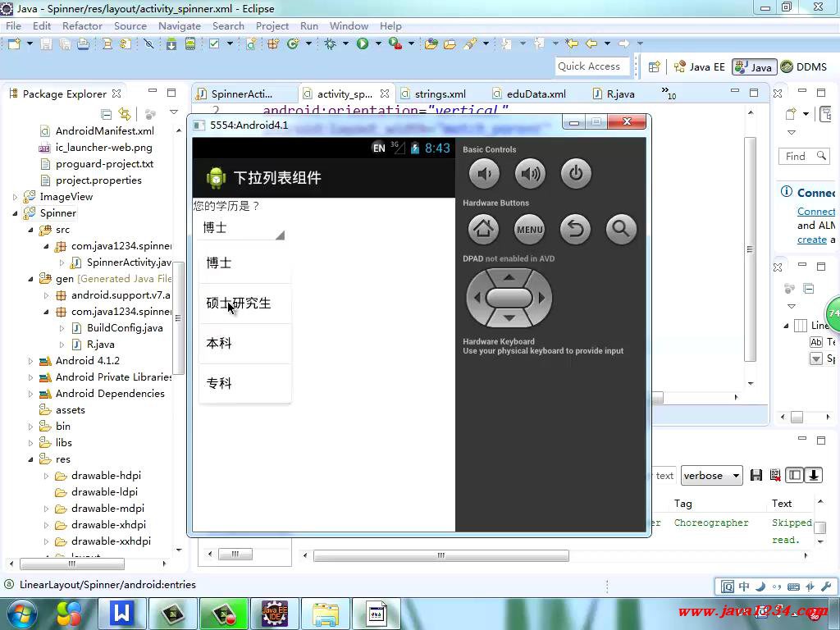Switch to the DDMS perspective
This screenshot has width=840, height=630.
coord(804,67)
